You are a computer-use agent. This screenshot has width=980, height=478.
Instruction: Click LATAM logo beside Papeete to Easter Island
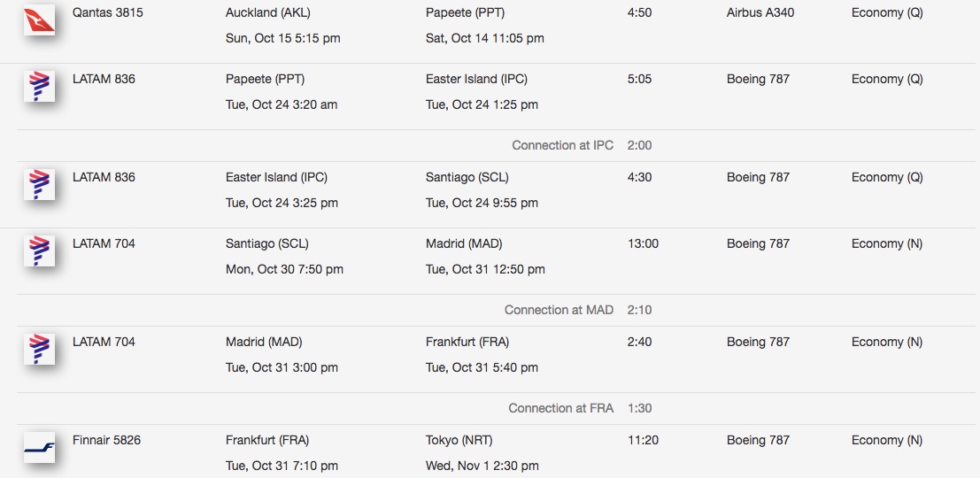[x=39, y=86]
